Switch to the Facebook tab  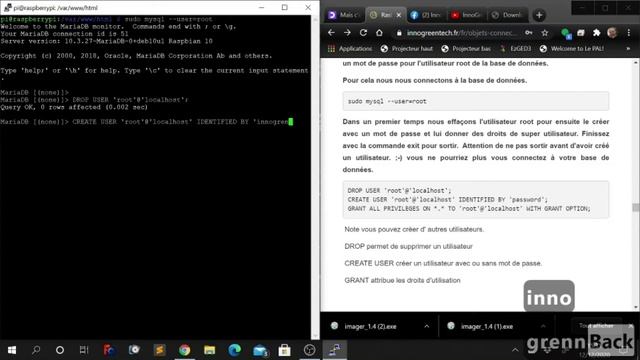point(426,15)
